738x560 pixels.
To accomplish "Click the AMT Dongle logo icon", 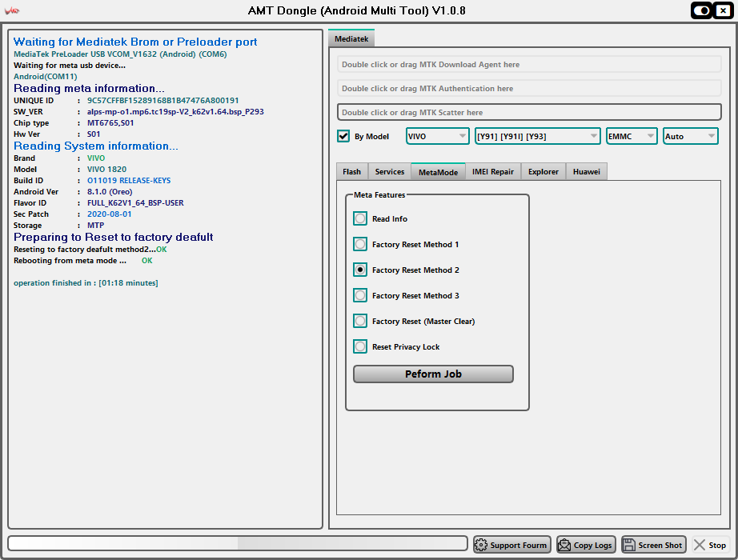I will (12, 10).
